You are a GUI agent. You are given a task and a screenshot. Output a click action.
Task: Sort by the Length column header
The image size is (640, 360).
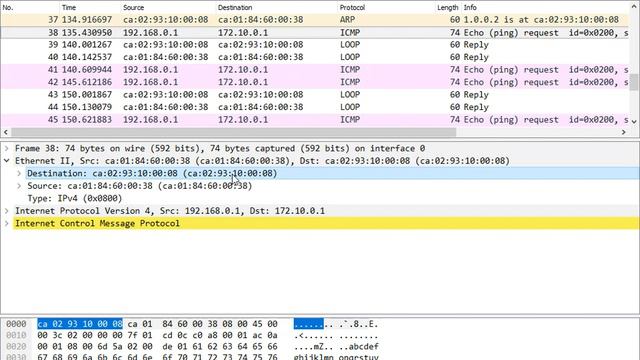click(448, 7)
